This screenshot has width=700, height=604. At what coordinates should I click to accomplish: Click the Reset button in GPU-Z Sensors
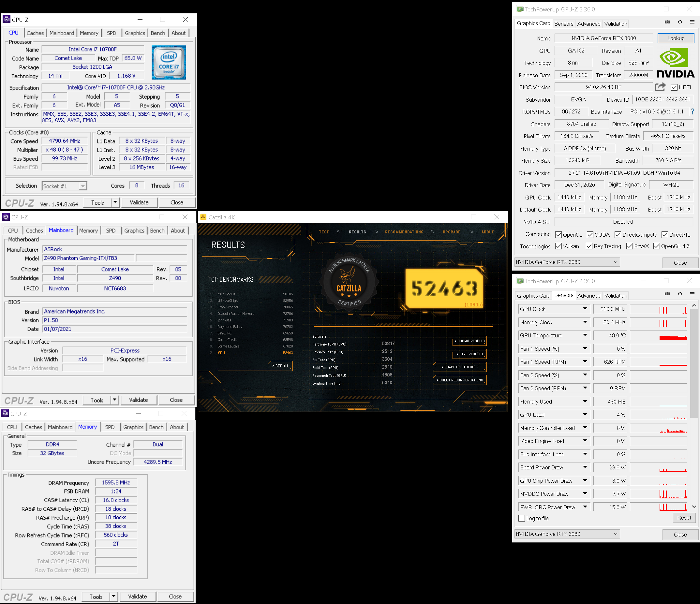pos(684,518)
